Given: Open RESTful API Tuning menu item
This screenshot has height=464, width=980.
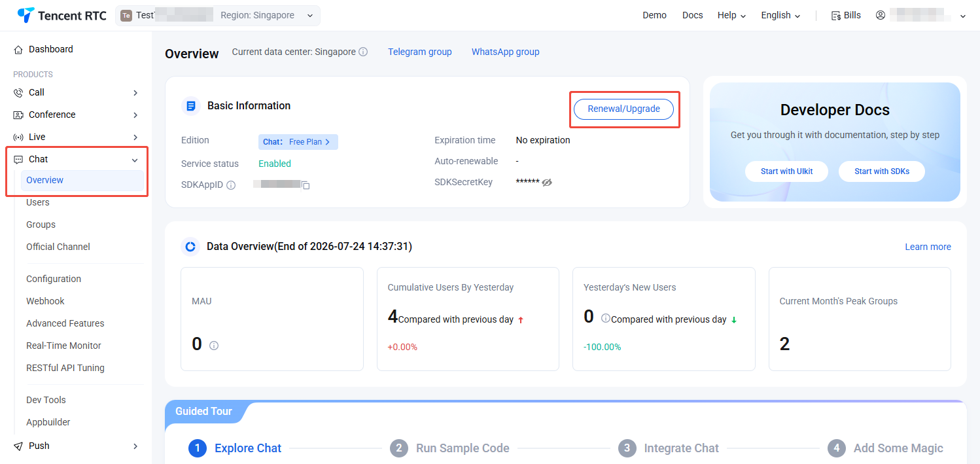Looking at the screenshot, I should pos(65,368).
